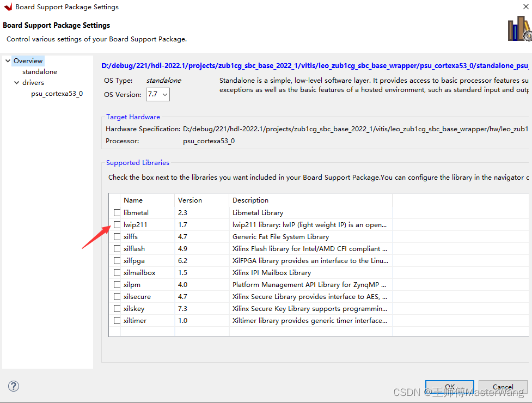Click the Platform Management API description
Viewport: 532px width, 403px height.
[309, 285]
